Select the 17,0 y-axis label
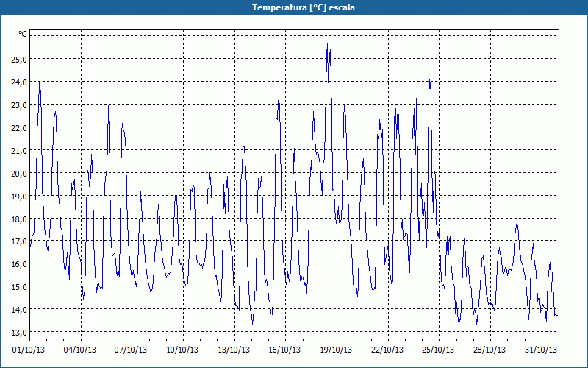The width and height of the screenshot is (588, 368). coord(20,241)
